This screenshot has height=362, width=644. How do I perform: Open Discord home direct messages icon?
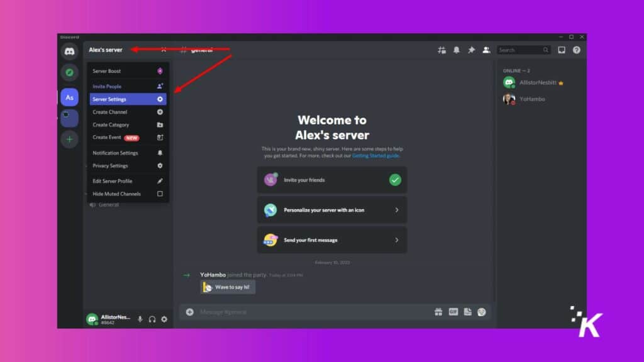(69, 52)
